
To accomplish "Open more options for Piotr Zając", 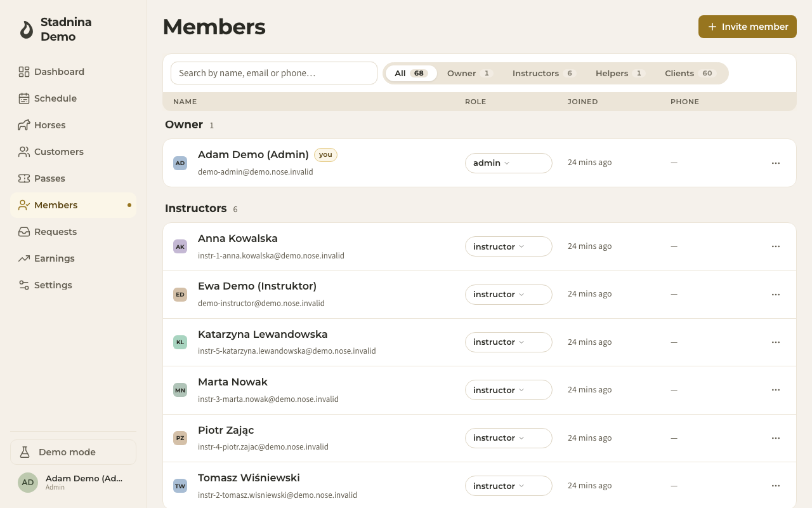I will click(775, 438).
